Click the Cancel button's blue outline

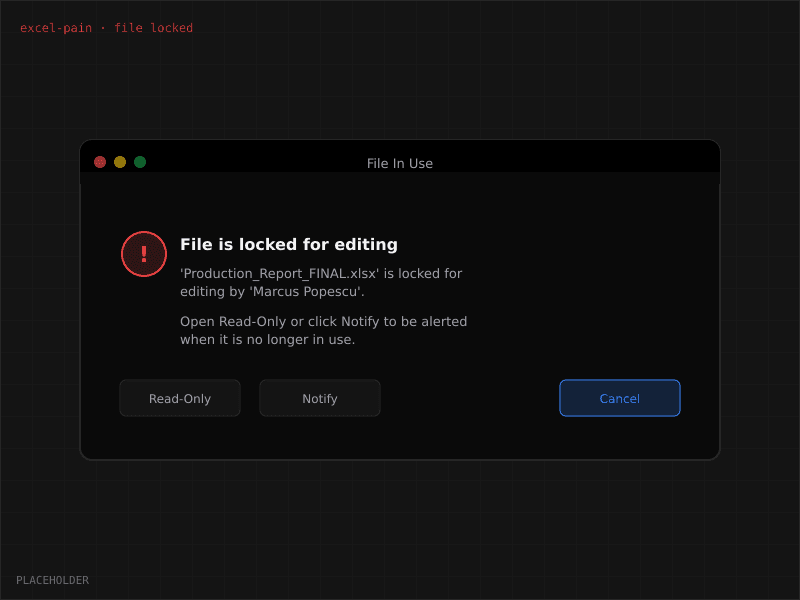coord(620,381)
